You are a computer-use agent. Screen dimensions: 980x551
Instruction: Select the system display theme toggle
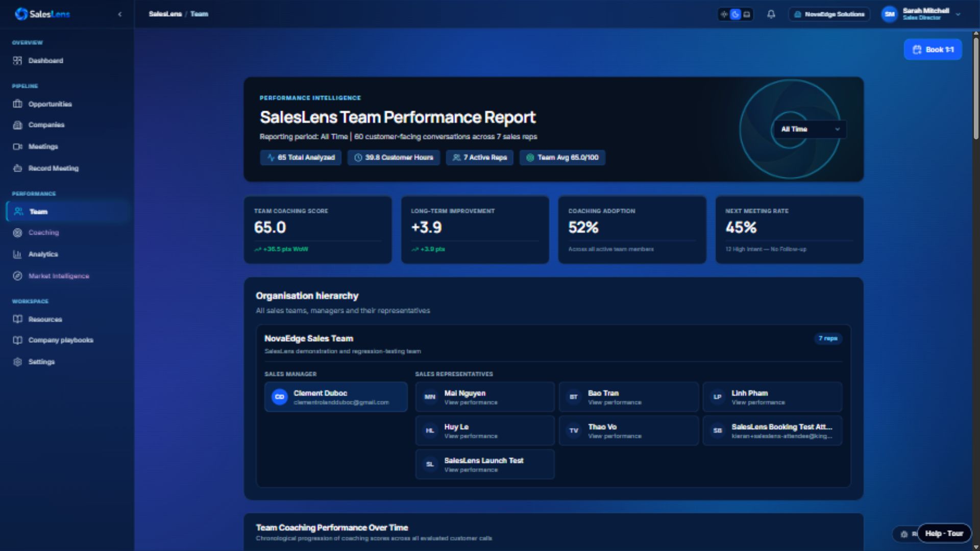pyautogui.click(x=747, y=14)
